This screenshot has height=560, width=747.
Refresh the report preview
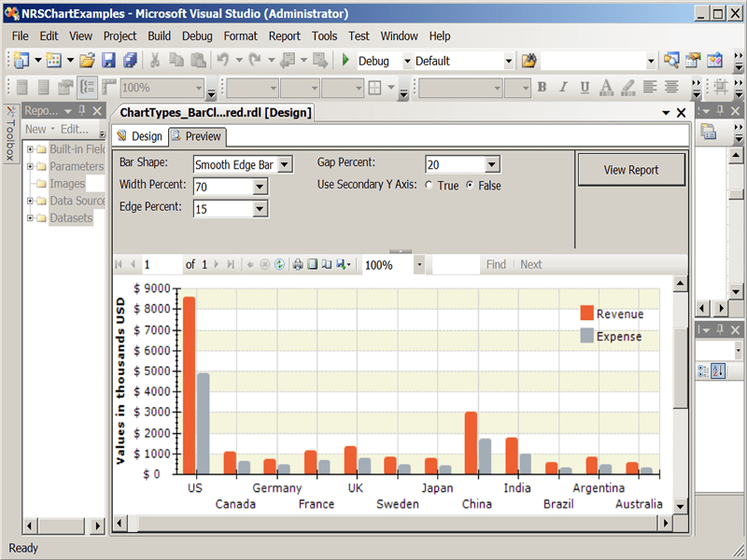tap(278, 264)
